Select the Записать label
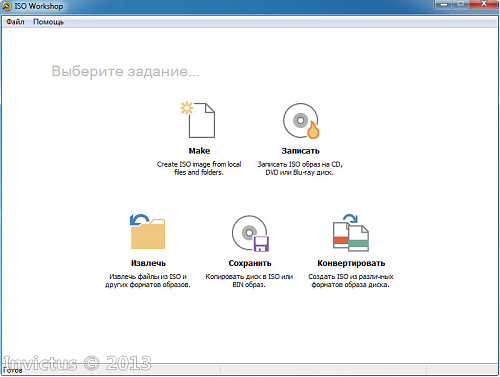The width and height of the screenshot is (500, 377). click(300, 151)
